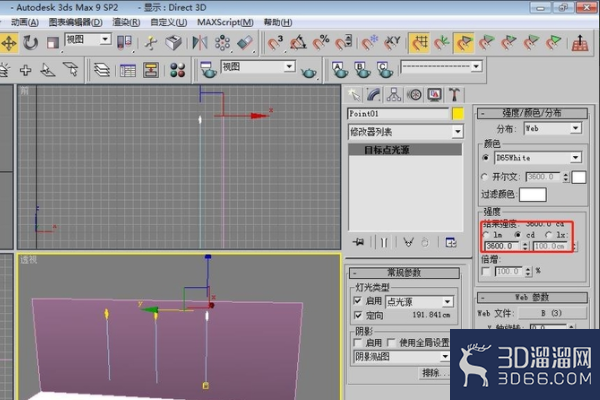Viewport: 600px width, 400px height.
Task: Switch to the Display command panel tab
Action: click(434, 95)
